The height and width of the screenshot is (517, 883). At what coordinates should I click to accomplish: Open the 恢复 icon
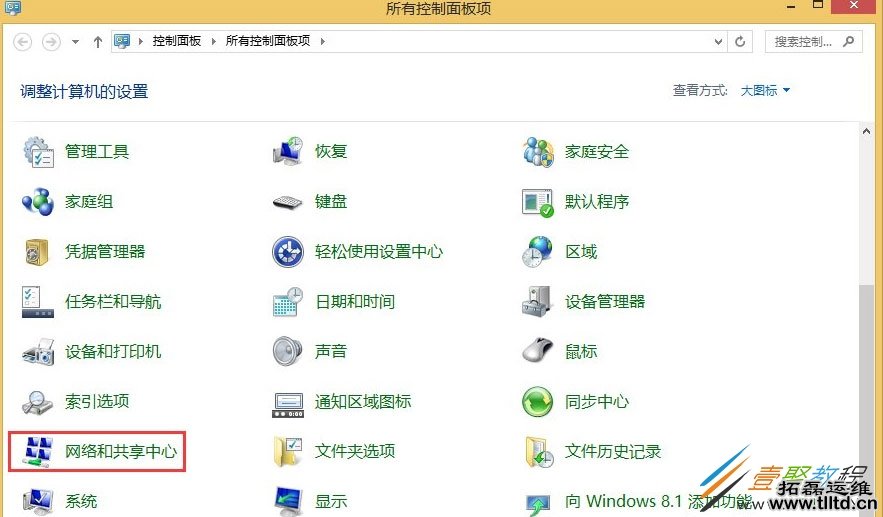tap(288, 151)
